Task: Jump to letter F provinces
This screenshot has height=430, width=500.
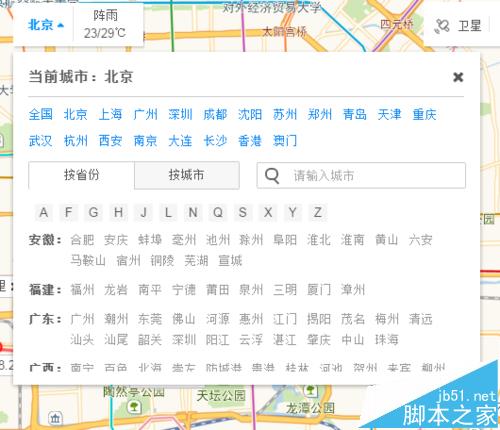Action: click(x=69, y=212)
